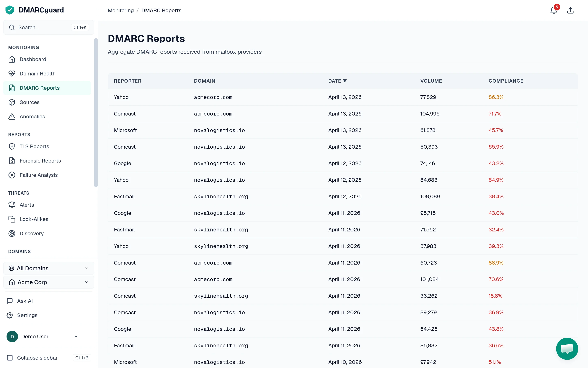Click the 51.1% compliance value

(495, 362)
